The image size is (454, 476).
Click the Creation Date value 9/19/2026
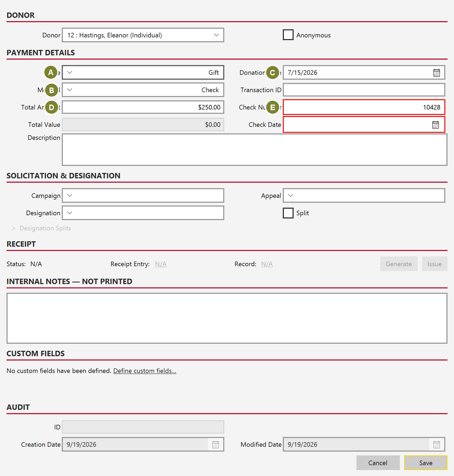click(x=81, y=445)
